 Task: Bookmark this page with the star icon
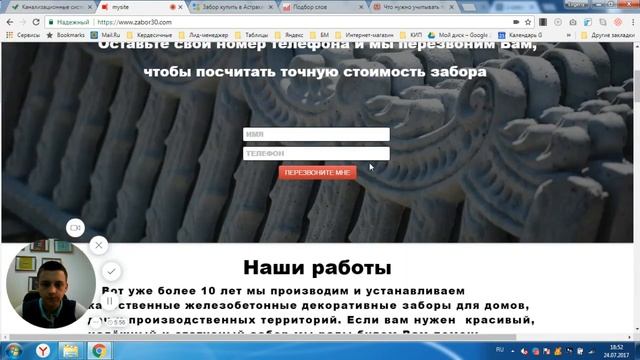tap(528, 22)
